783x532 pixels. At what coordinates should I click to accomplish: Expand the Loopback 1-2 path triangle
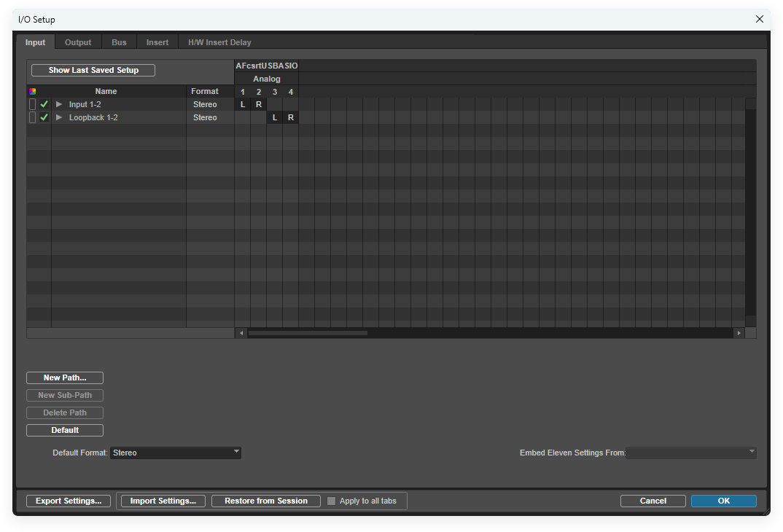(x=59, y=117)
